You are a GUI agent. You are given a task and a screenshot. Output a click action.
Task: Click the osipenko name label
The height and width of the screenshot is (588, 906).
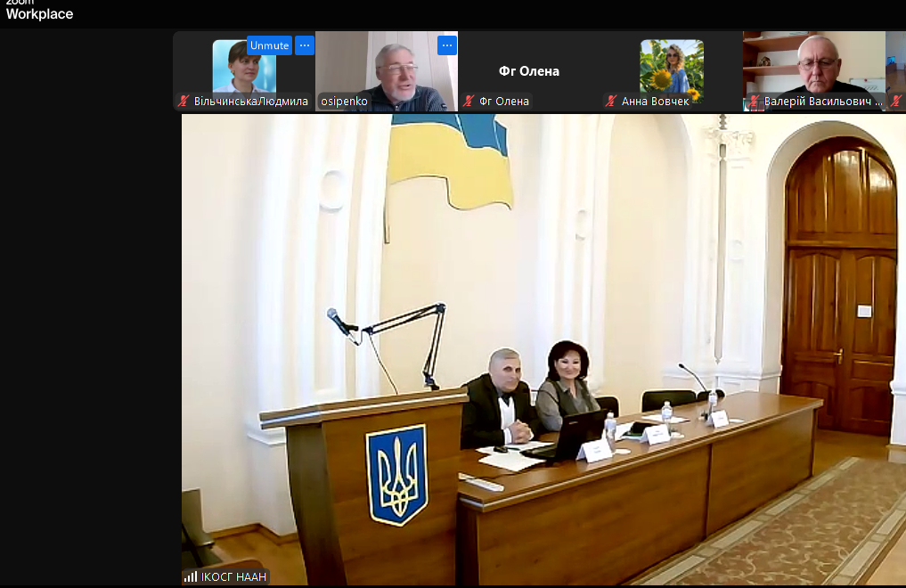[344, 102]
